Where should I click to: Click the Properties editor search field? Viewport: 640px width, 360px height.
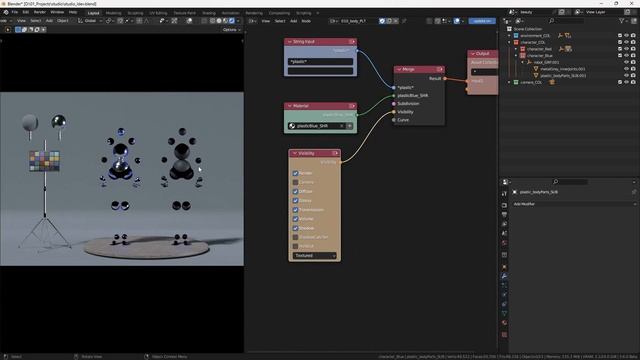(x=570, y=182)
